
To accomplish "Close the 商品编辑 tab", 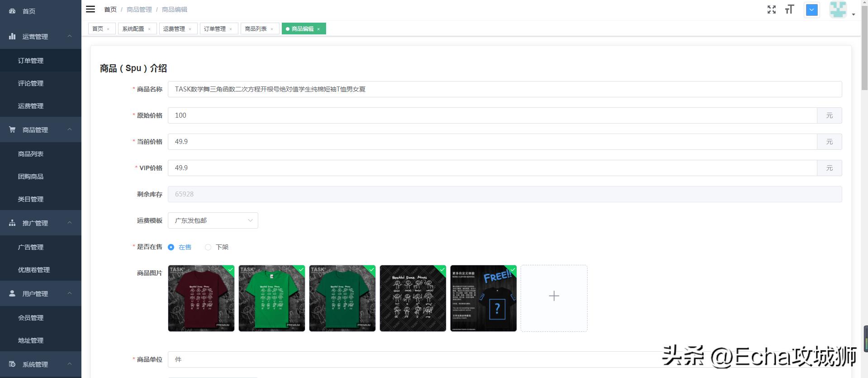I will [318, 29].
